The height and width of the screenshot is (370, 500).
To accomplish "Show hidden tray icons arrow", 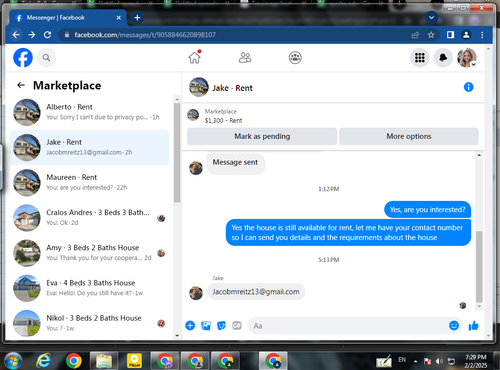I will tap(415, 361).
